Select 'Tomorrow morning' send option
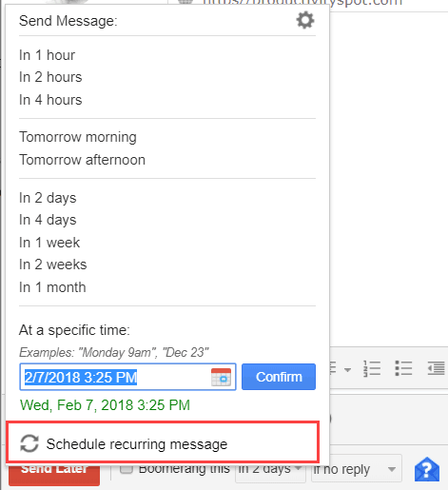 78,137
